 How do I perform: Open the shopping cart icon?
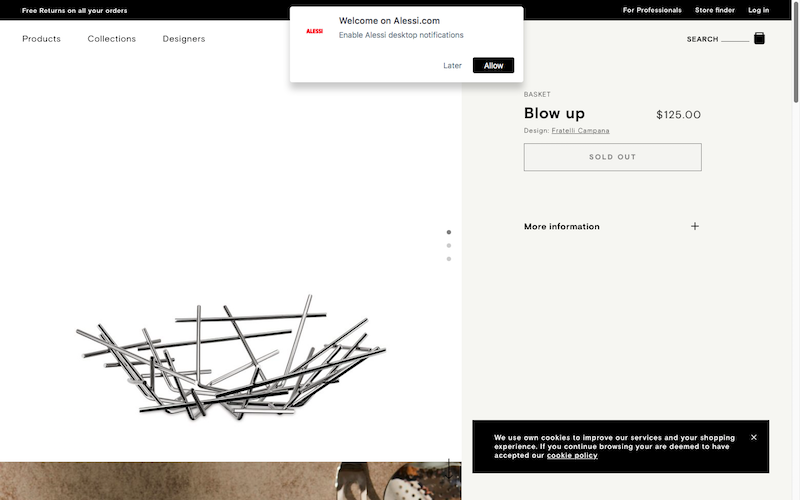[759, 38]
